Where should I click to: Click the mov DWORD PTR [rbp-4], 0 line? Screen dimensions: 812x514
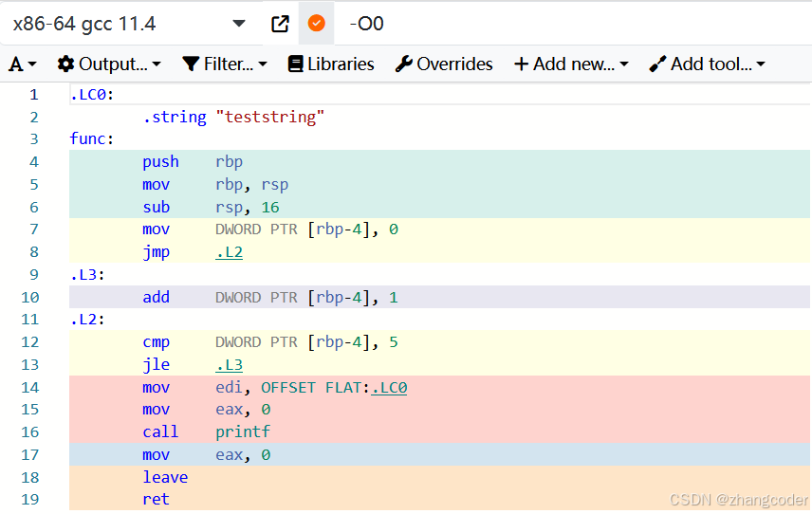270,229
